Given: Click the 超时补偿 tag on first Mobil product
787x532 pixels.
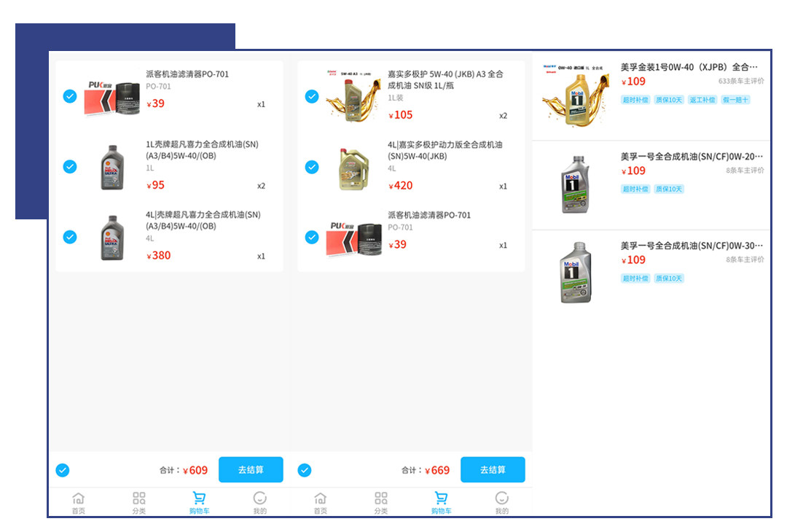Looking at the screenshot, I should point(635,100).
